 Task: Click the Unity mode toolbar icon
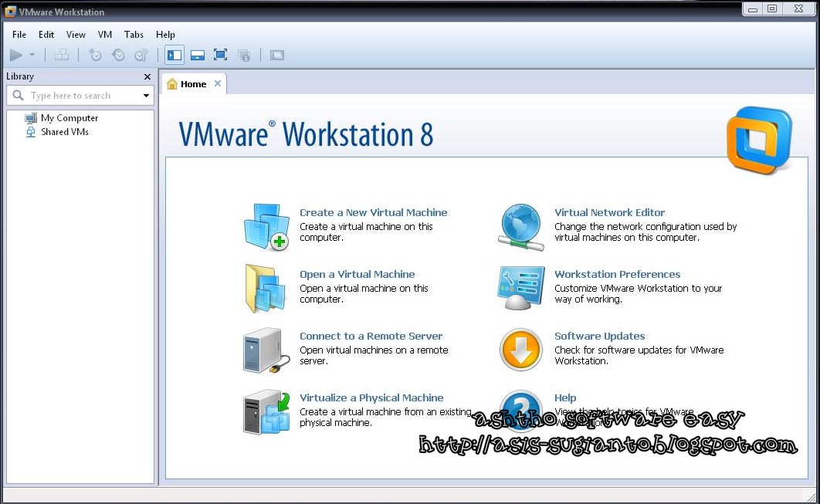click(x=244, y=54)
